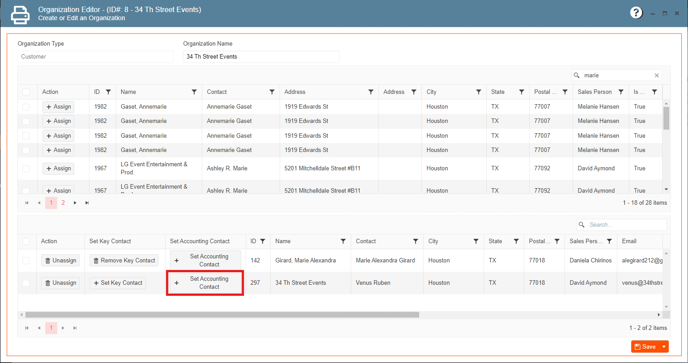Check the lower grid row checkbox for Venus Ruben

coord(26,283)
